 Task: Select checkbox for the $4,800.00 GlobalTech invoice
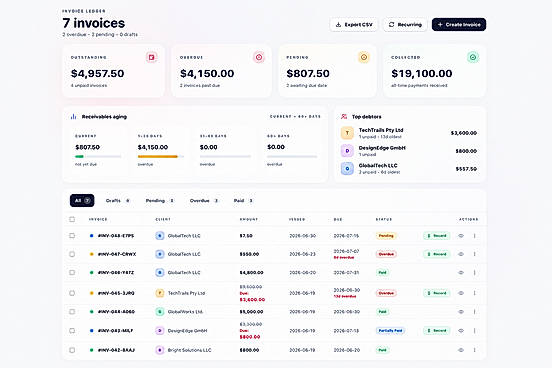tap(72, 273)
